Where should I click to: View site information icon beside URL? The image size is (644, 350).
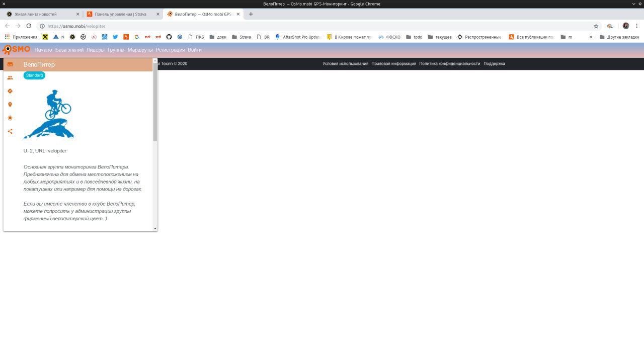[42, 26]
